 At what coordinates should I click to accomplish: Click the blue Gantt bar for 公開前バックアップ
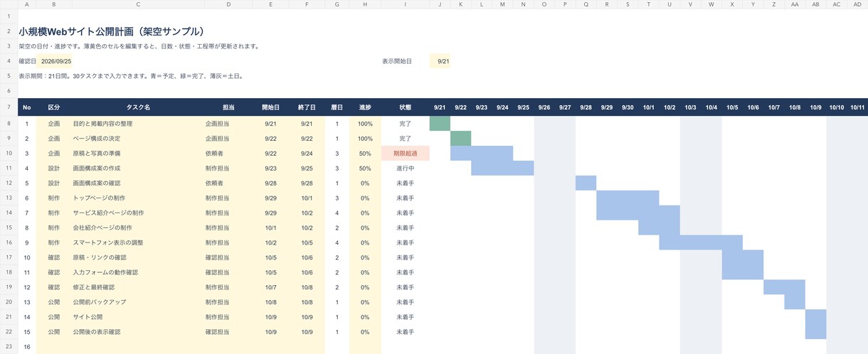(x=795, y=302)
